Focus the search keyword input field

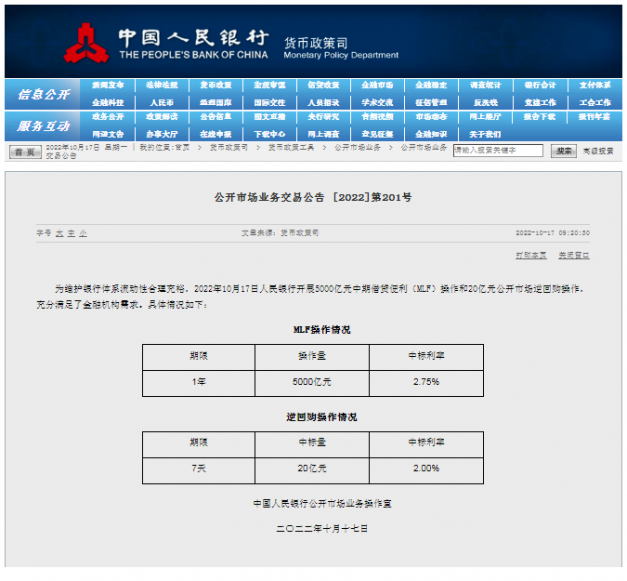point(498,150)
